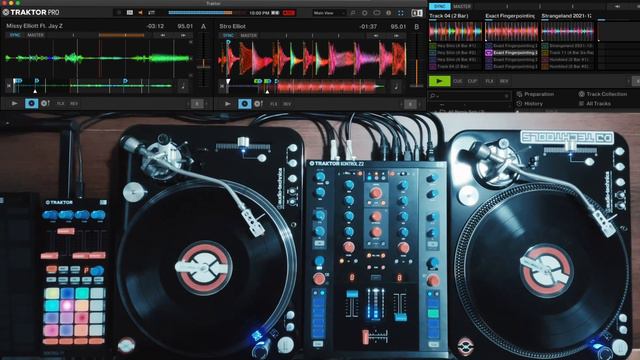Toggle MASTER on Deck A

coord(36,36)
